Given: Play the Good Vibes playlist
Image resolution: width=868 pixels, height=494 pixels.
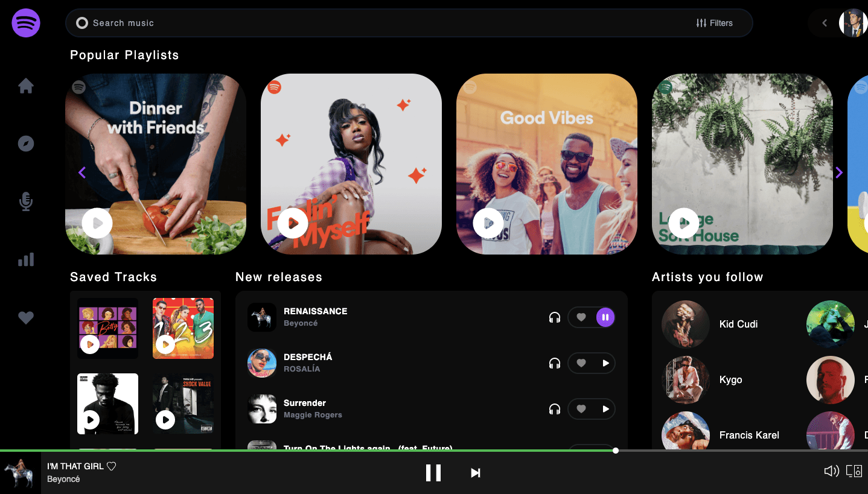Looking at the screenshot, I should 488,223.
